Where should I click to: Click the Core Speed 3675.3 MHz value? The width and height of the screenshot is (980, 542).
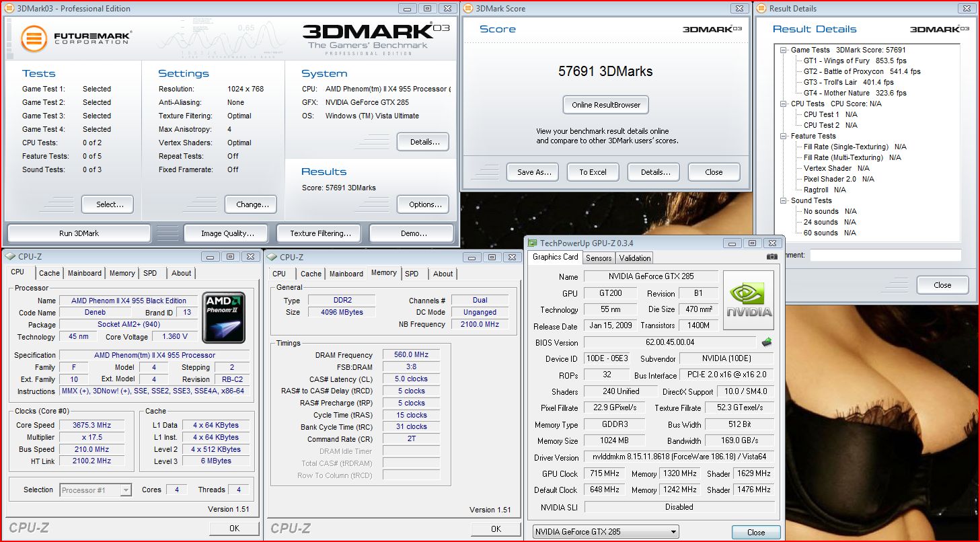click(92, 425)
